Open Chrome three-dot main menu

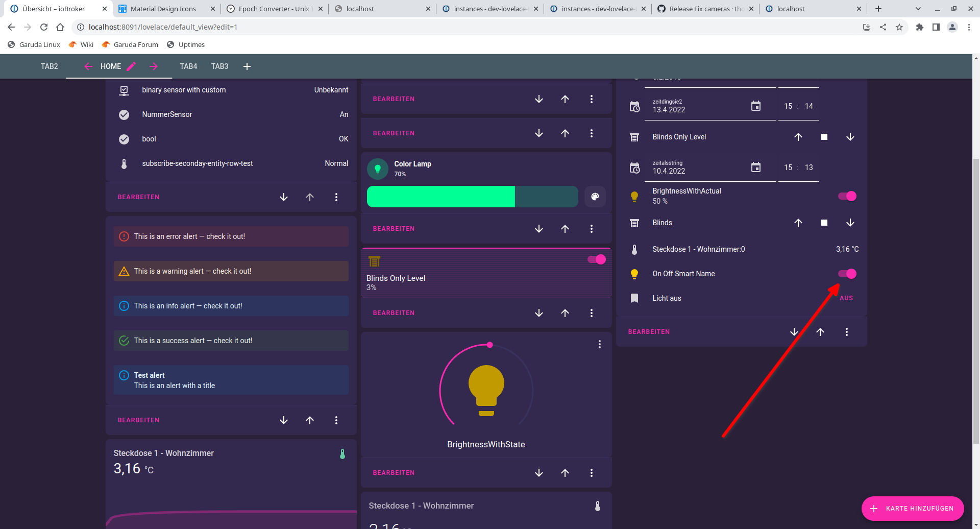click(x=969, y=27)
